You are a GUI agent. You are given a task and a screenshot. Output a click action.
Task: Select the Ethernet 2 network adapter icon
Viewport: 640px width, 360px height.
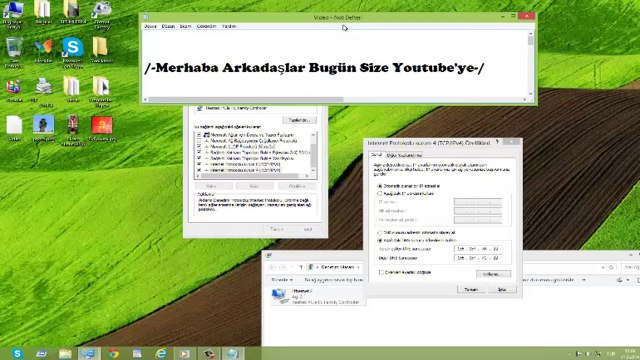pos(280,296)
